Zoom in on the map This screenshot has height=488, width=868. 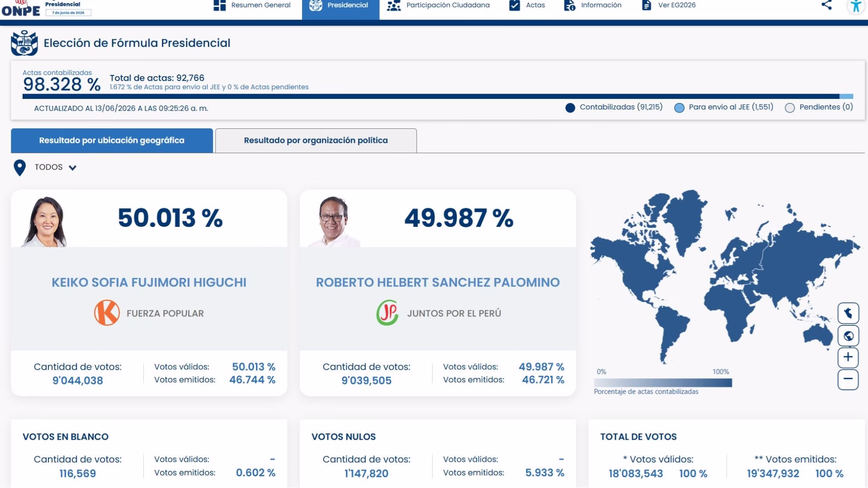pyautogui.click(x=848, y=357)
